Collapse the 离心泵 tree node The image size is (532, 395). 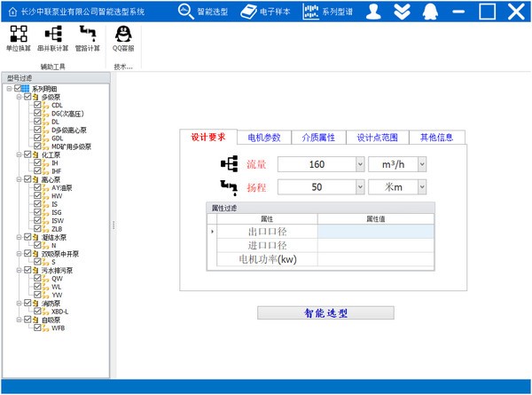pos(19,179)
